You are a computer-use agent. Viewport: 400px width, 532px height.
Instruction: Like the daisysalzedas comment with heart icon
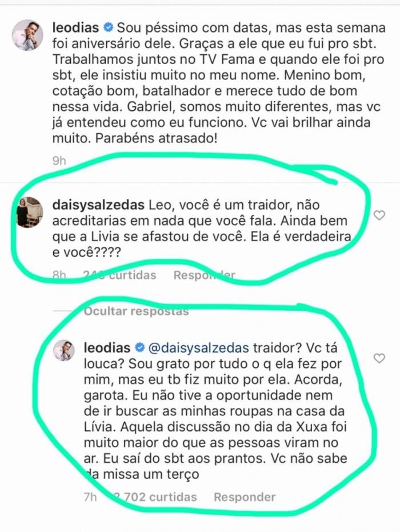click(x=379, y=215)
